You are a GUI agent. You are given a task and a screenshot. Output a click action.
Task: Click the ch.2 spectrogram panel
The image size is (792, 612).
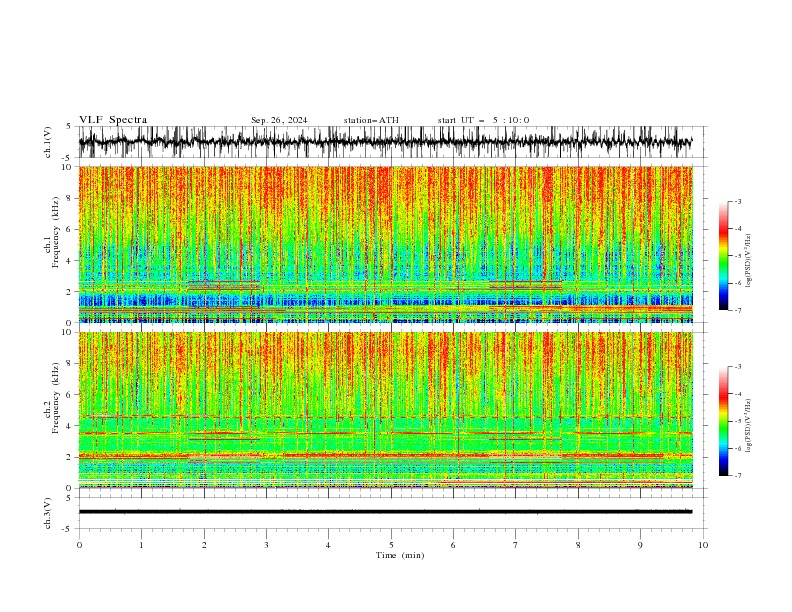point(386,410)
